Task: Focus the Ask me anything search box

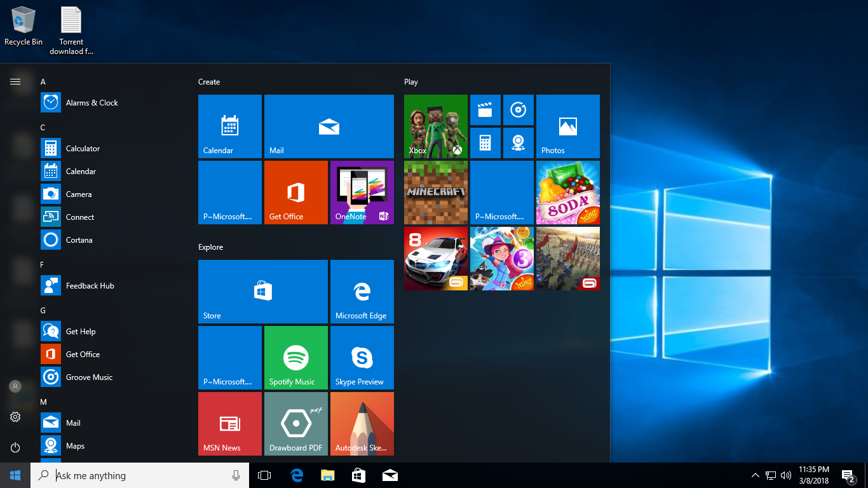Action: point(140,475)
